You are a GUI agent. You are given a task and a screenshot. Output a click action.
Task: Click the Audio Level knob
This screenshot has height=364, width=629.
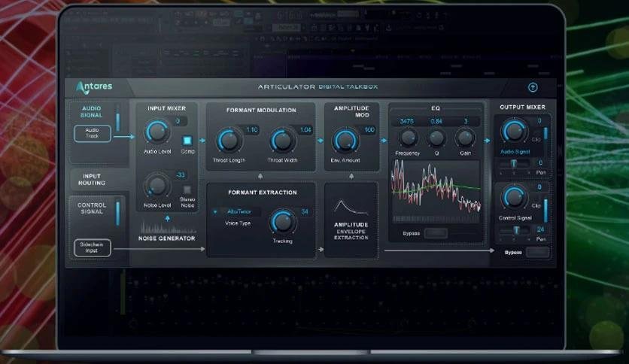click(x=157, y=132)
